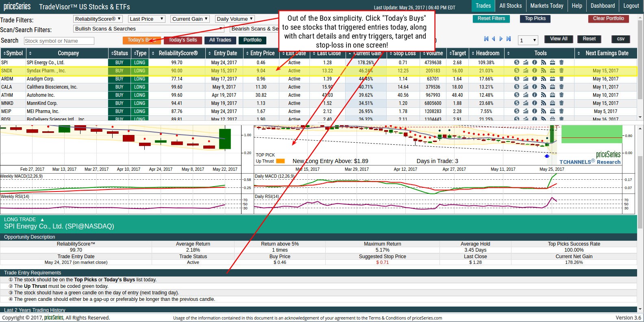The width and height of the screenshot is (644, 322).
Task: Export table as csv
Action: (x=620, y=39)
